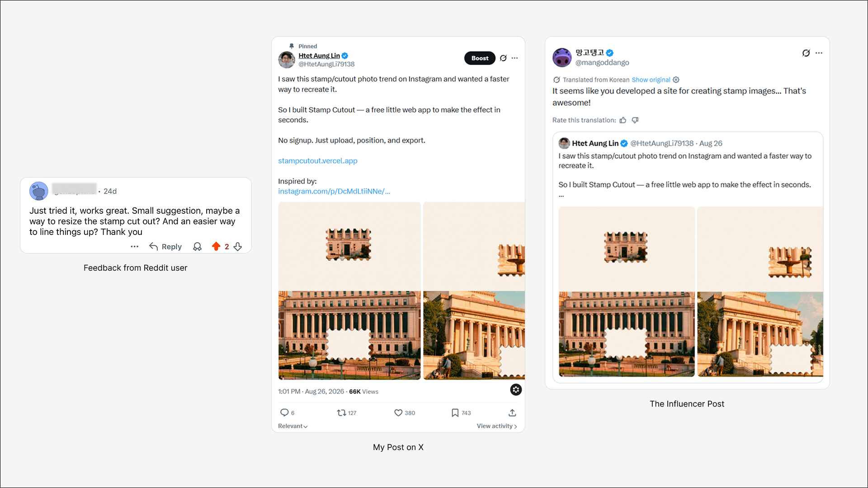Click translation icon beside Translated from Korean
The width and height of the screenshot is (868, 488).
(557, 80)
